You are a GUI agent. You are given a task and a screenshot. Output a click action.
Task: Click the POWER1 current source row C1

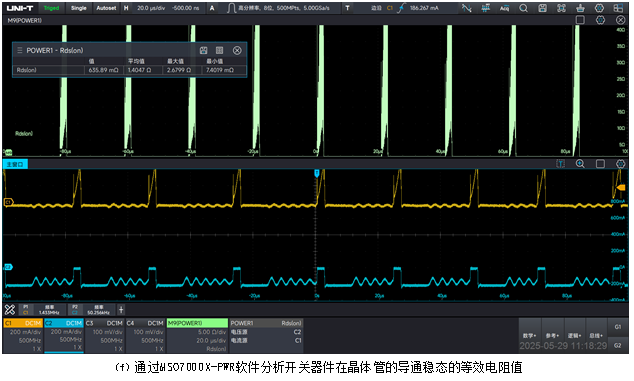266,340
